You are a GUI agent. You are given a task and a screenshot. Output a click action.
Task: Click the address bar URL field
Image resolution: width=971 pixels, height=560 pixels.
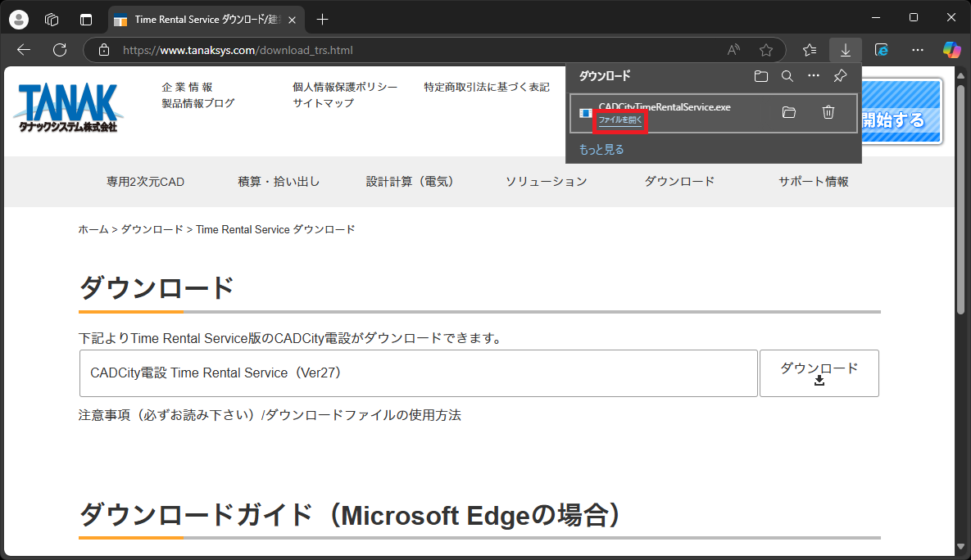coord(410,50)
